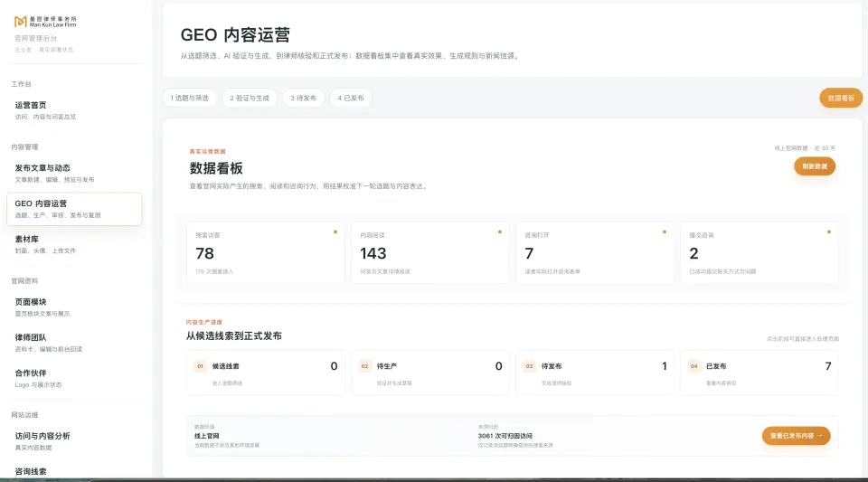The image size is (868, 482).
Task: Click the 刷新数据 refresh button
Action: (x=815, y=166)
